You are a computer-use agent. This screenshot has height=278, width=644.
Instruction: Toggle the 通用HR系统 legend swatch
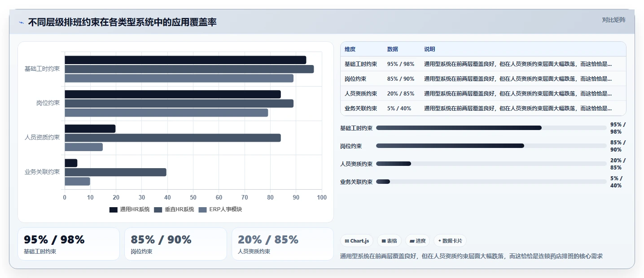point(114,209)
